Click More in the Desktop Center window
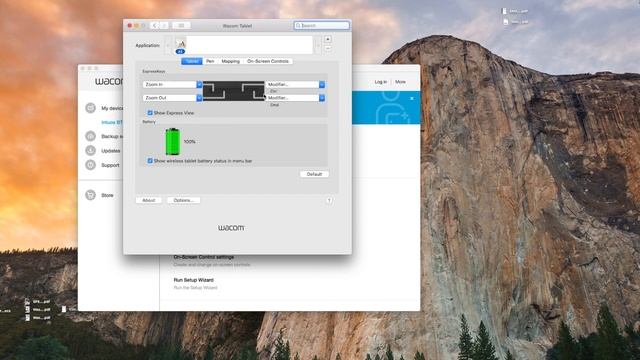Image resolution: width=640 pixels, height=360 pixels. (x=400, y=82)
